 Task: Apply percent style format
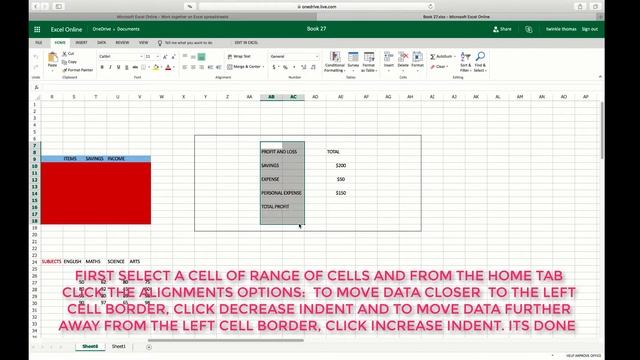[x=285, y=67]
